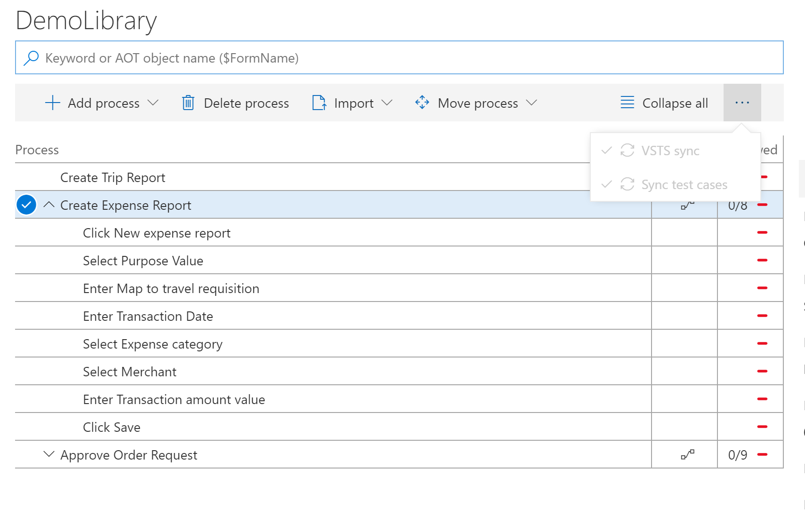Screen dimensions: 805x532
Task: Choose VSTS sync from the overflow menu
Action: pos(670,151)
